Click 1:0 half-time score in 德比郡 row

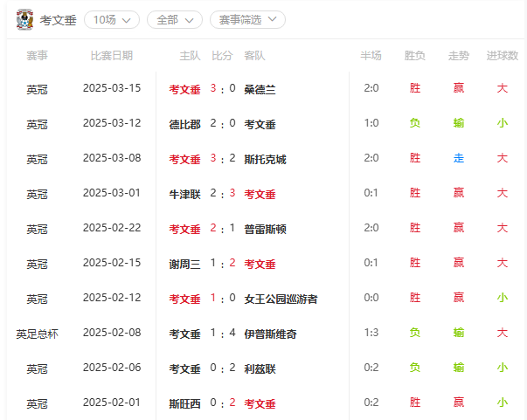pyautogui.click(x=371, y=123)
